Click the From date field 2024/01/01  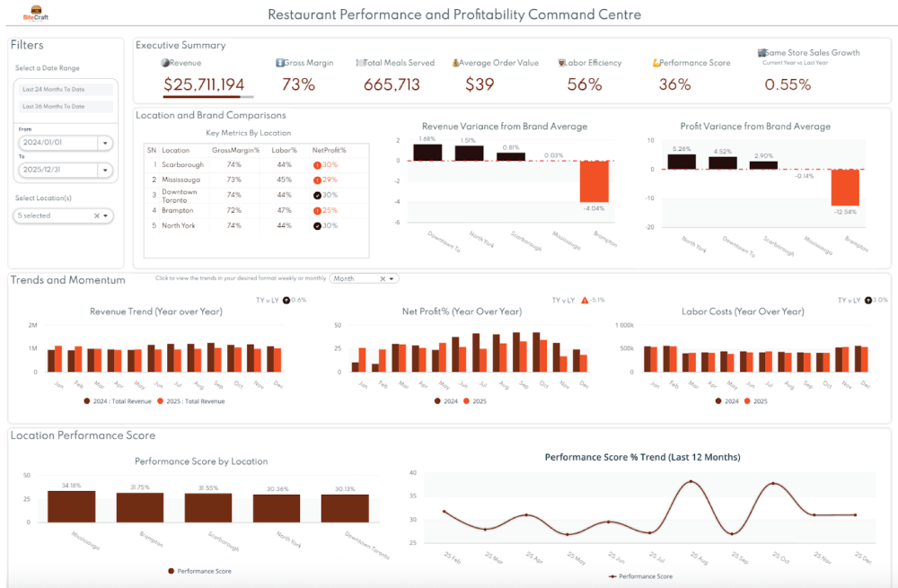point(58,143)
